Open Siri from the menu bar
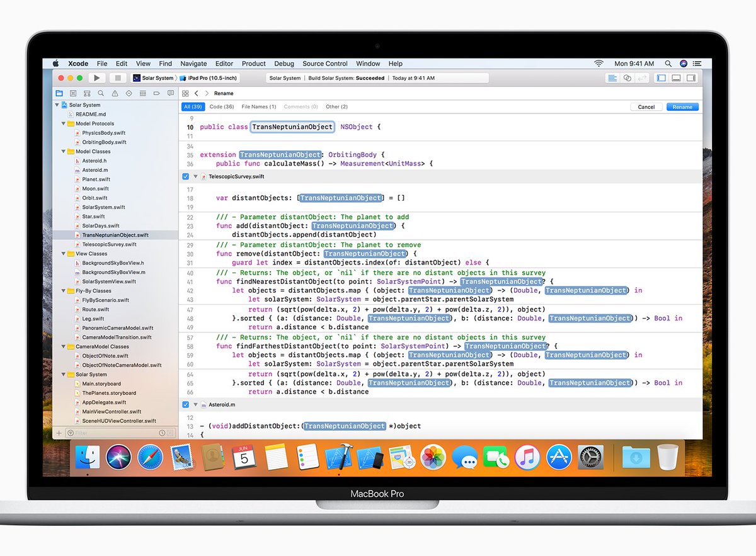Image resolution: width=756 pixels, height=556 pixels. pos(684,64)
